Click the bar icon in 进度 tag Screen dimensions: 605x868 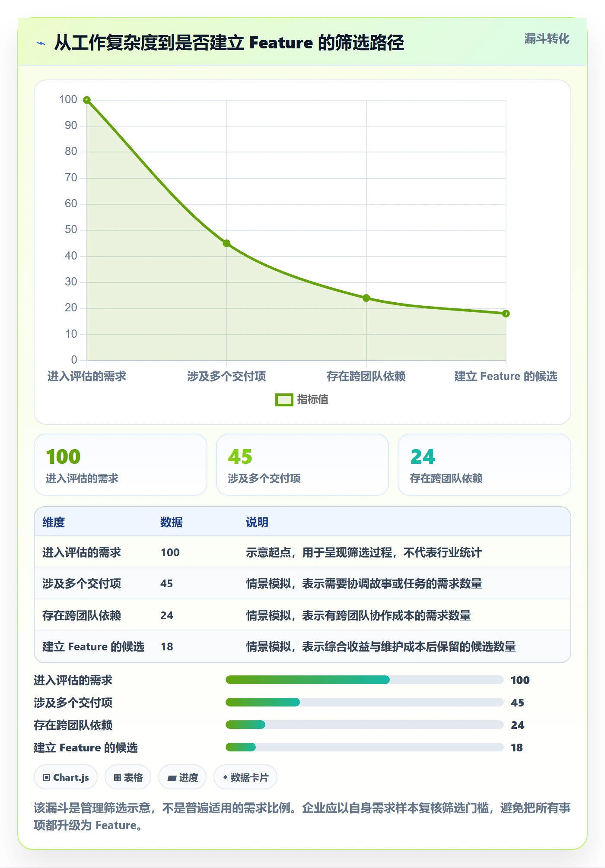click(172, 778)
